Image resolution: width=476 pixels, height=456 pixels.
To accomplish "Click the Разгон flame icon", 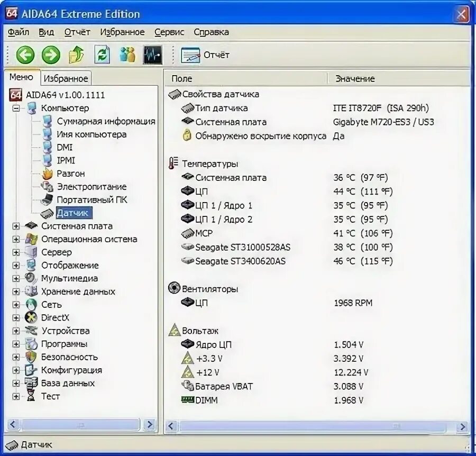I will click(48, 174).
